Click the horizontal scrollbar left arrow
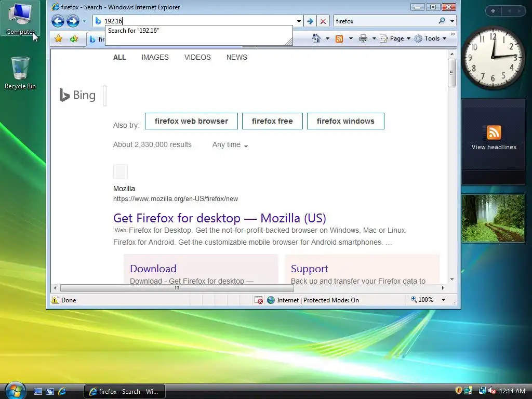 (x=55, y=288)
